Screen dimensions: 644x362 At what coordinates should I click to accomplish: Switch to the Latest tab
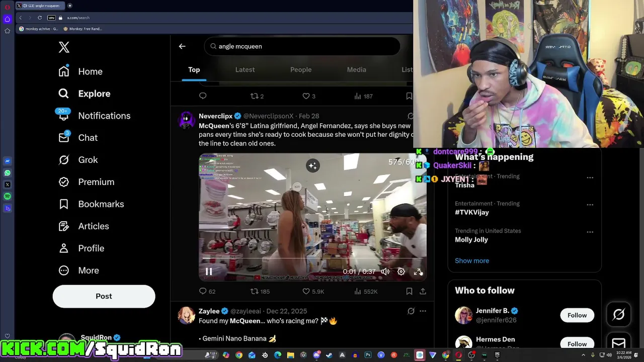pyautogui.click(x=245, y=70)
